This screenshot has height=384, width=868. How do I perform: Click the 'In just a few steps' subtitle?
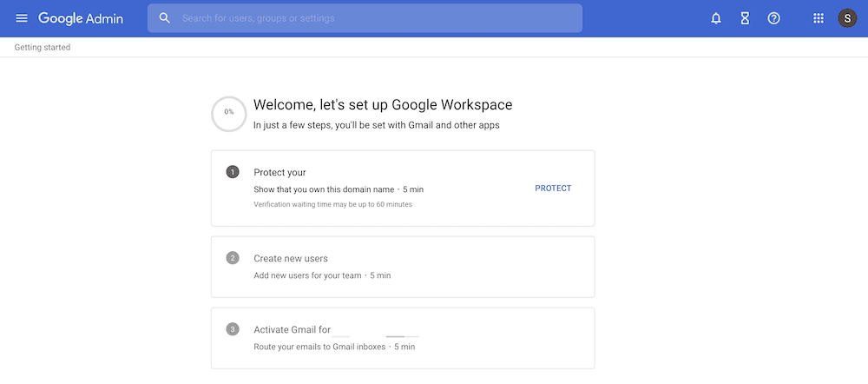pyautogui.click(x=377, y=125)
